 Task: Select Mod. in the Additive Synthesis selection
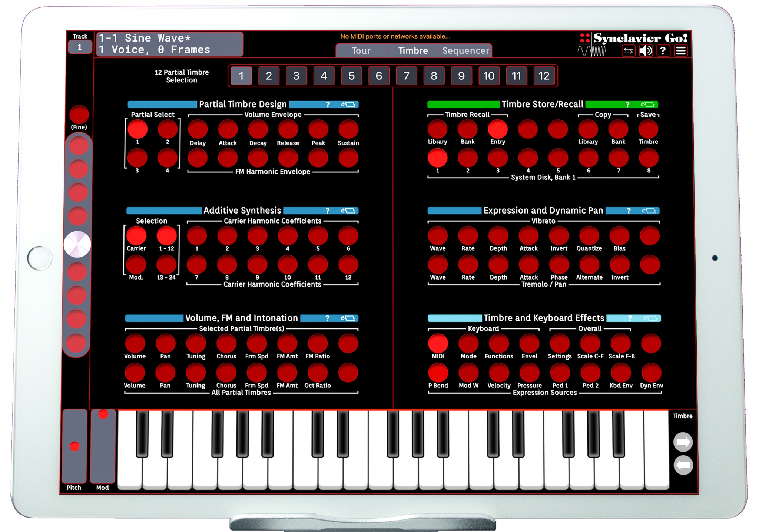[136, 264]
